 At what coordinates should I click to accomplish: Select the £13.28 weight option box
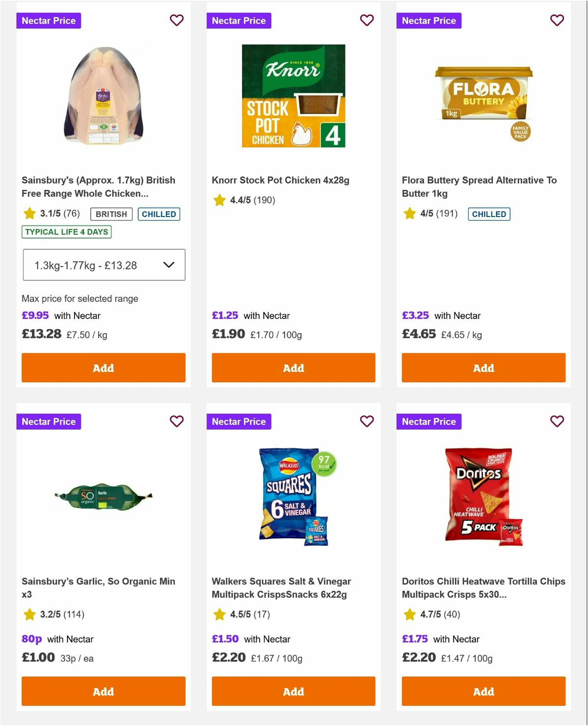pyautogui.click(x=103, y=265)
